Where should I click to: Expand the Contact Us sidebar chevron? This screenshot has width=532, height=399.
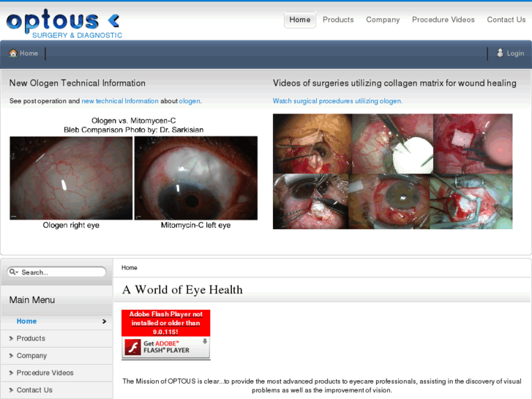[x=11, y=389]
